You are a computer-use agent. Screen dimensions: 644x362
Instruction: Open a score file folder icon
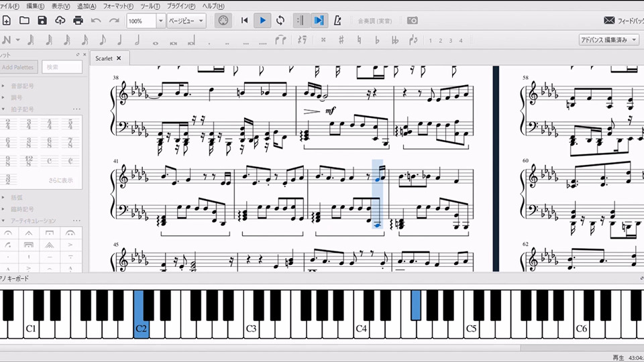click(x=24, y=21)
